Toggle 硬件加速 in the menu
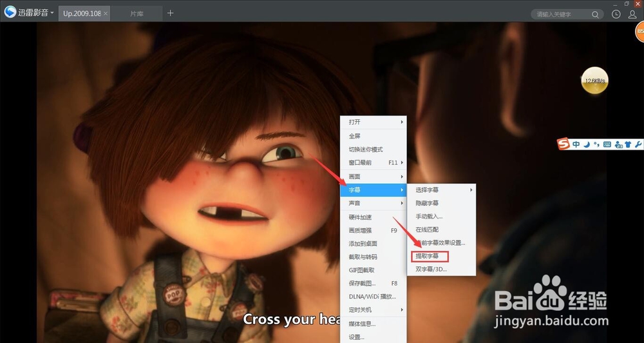 (374, 217)
